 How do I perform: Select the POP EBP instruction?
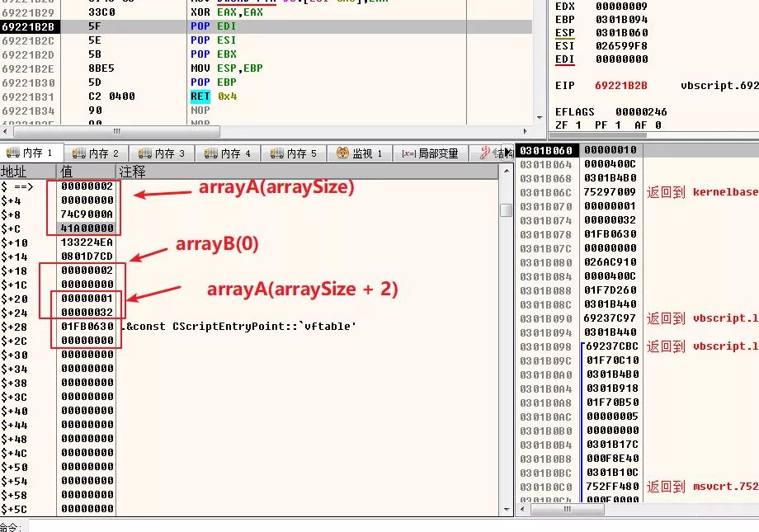click(213, 82)
